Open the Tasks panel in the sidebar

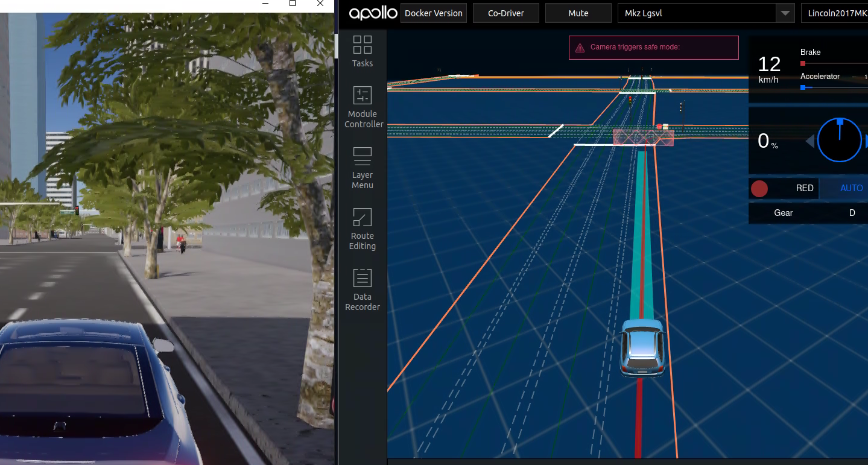[362, 51]
